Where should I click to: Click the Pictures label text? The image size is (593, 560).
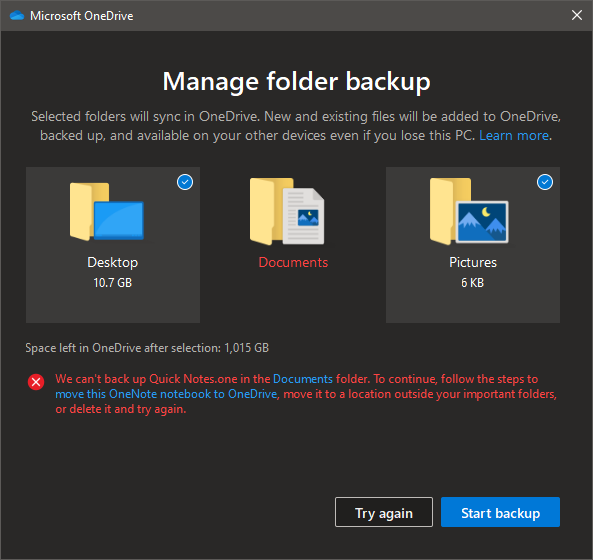pyautogui.click(x=473, y=262)
